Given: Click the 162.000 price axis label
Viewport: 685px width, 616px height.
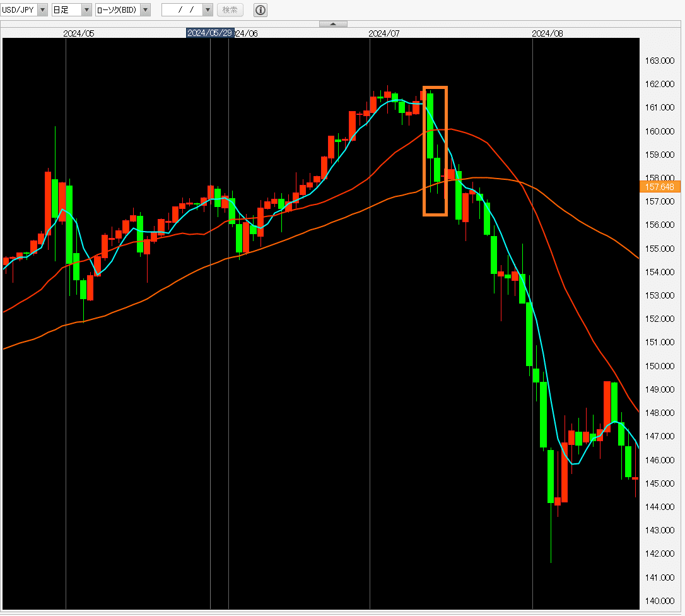Looking at the screenshot, I should 660,84.
